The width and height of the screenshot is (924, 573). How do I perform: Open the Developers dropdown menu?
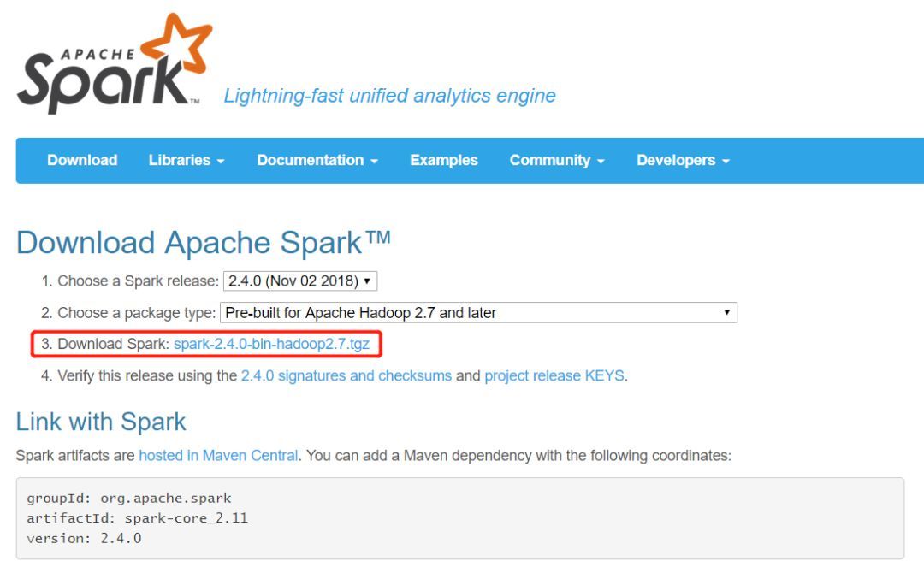pos(683,160)
